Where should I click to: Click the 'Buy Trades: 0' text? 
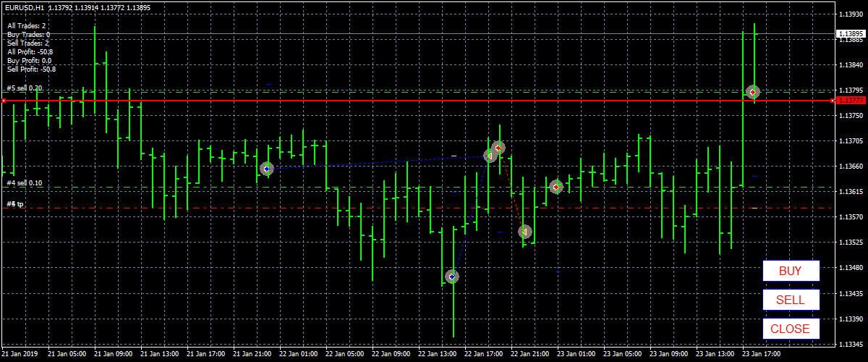pyautogui.click(x=29, y=35)
